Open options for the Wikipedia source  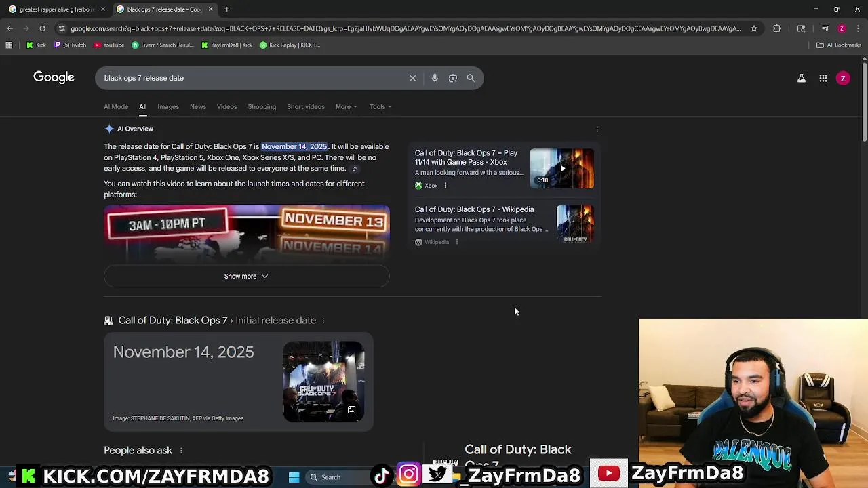[x=456, y=242]
